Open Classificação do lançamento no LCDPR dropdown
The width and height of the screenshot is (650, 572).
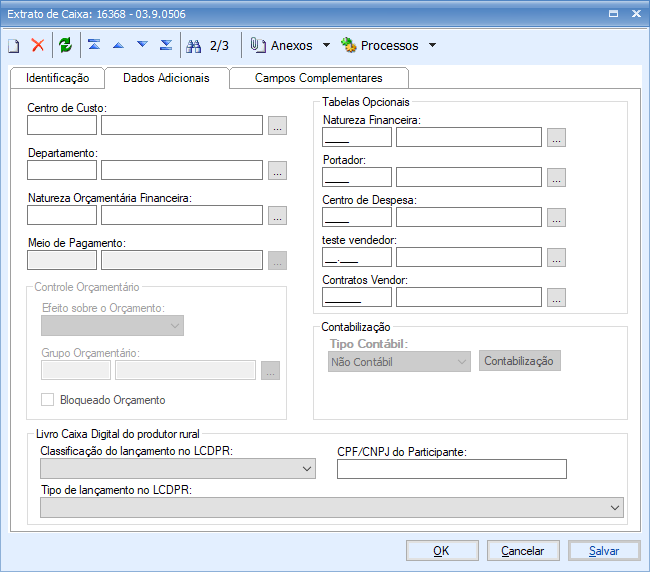coord(178,469)
